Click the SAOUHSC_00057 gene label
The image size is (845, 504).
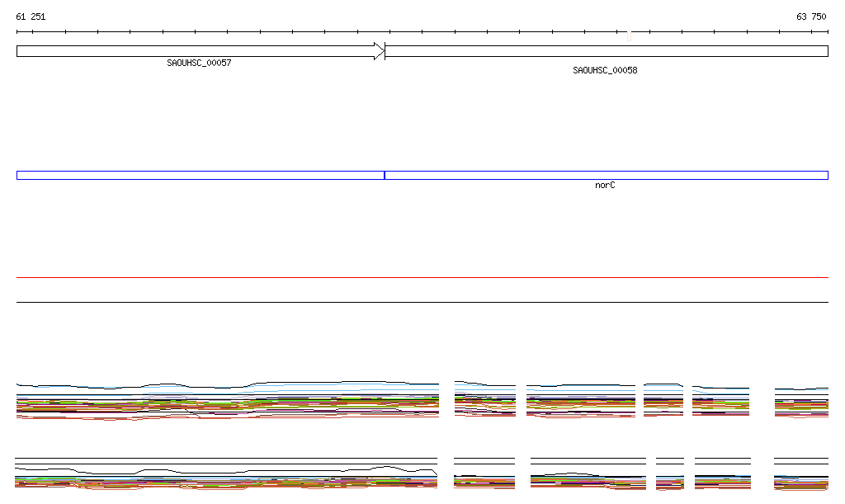click(199, 63)
